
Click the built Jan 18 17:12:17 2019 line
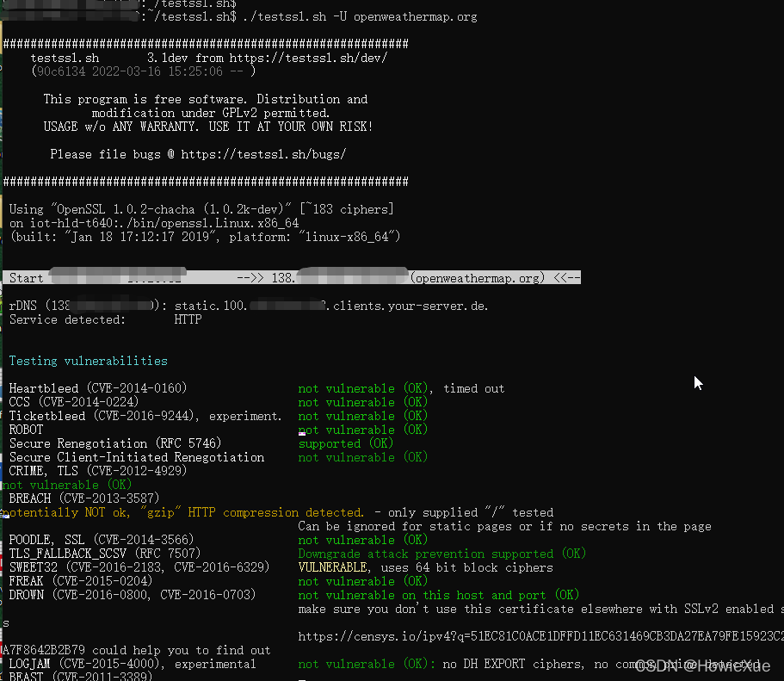(x=205, y=237)
